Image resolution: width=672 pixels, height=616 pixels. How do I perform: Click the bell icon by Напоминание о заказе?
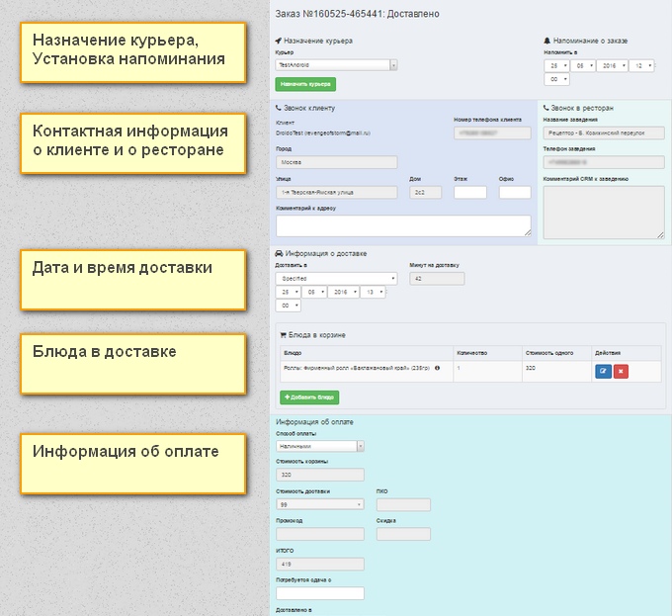point(547,41)
